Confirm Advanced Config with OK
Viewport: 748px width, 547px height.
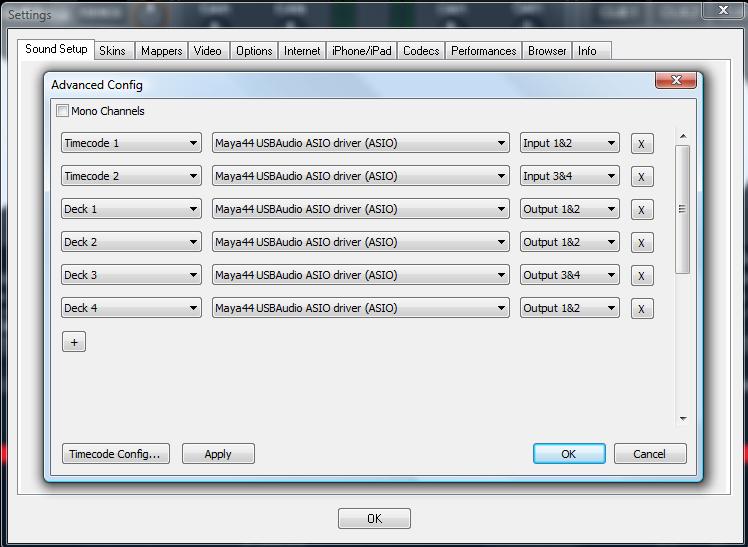(x=569, y=454)
